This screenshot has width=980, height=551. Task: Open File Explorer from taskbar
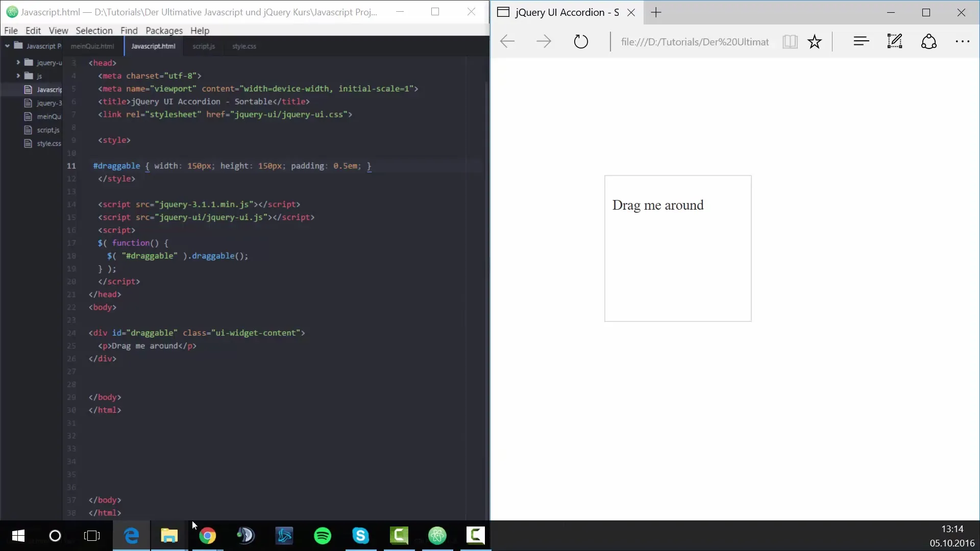pyautogui.click(x=169, y=536)
